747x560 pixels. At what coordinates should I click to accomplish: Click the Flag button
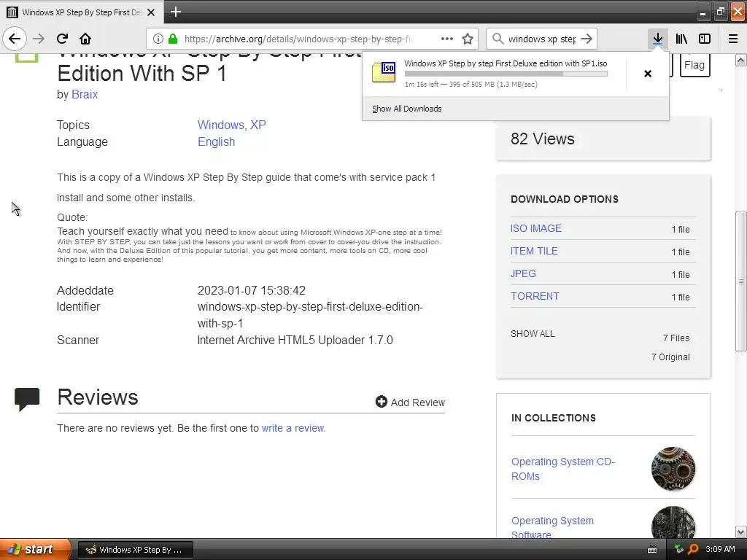[x=694, y=65]
